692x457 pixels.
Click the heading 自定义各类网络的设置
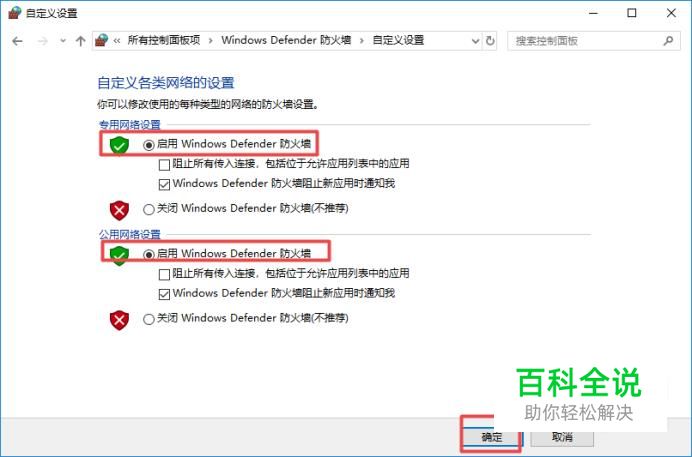(x=165, y=82)
